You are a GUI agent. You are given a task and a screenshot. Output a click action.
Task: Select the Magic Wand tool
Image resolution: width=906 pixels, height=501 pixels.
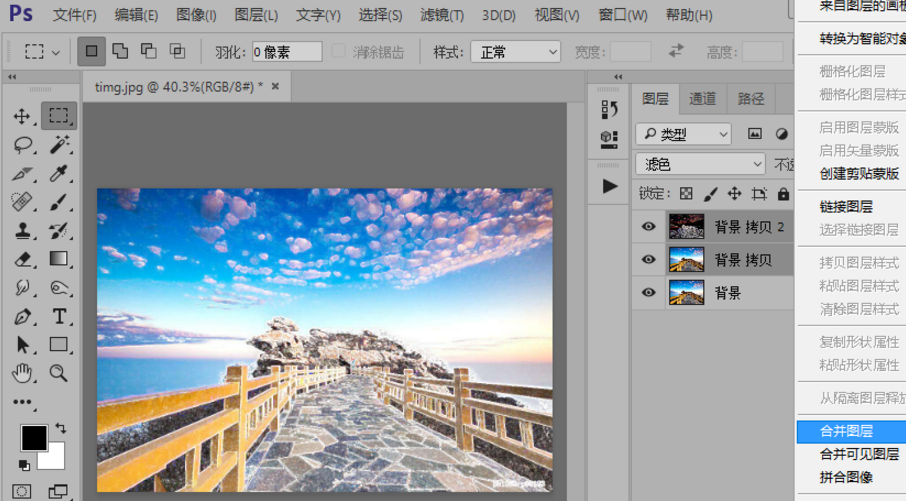59,145
